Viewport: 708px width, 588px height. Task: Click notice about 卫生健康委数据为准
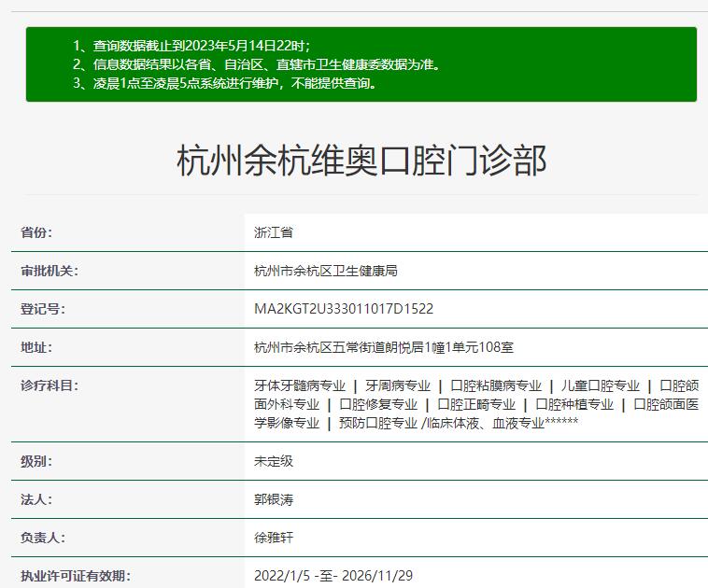(257, 64)
